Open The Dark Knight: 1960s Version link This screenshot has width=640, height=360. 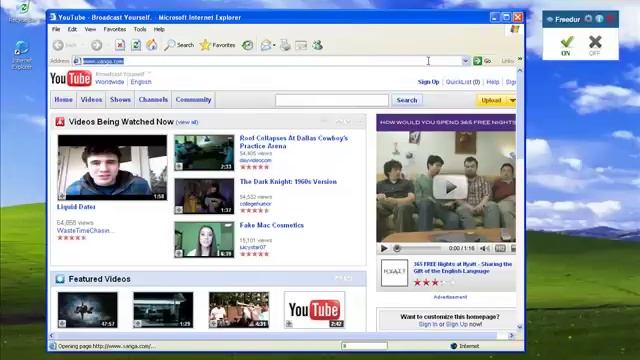coord(288,182)
